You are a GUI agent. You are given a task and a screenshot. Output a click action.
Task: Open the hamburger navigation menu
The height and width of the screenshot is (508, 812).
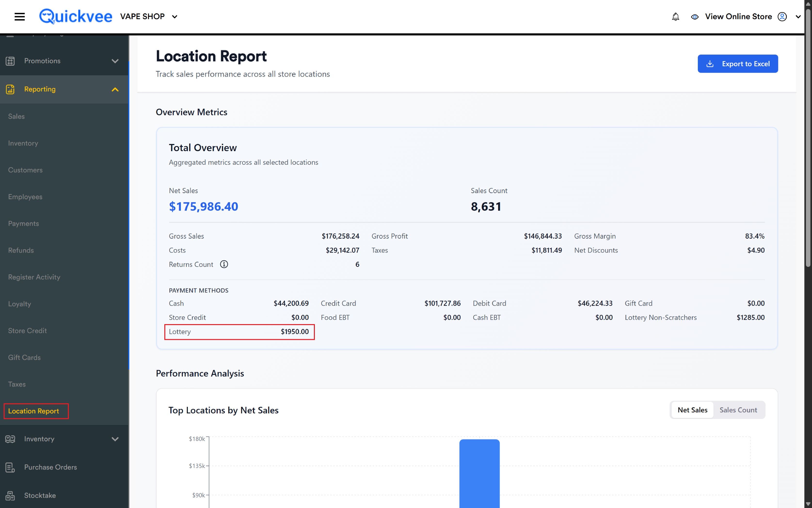[20, 16]
